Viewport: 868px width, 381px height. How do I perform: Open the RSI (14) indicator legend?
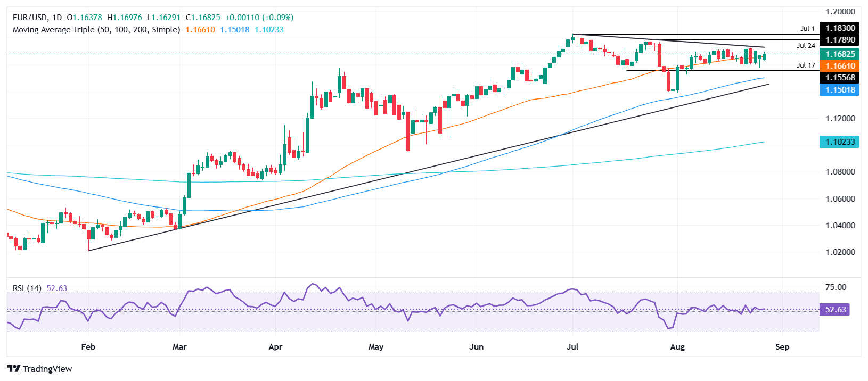[27, 288]
